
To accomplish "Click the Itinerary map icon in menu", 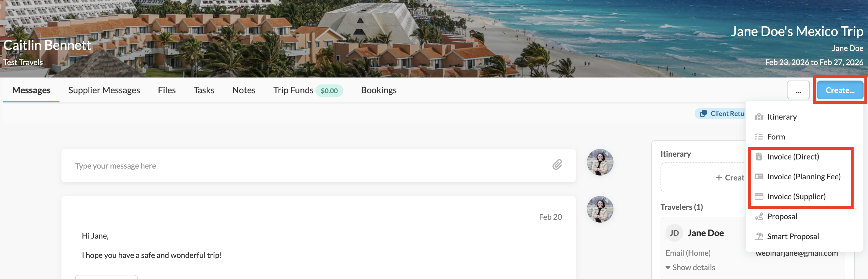I will 759,117.
